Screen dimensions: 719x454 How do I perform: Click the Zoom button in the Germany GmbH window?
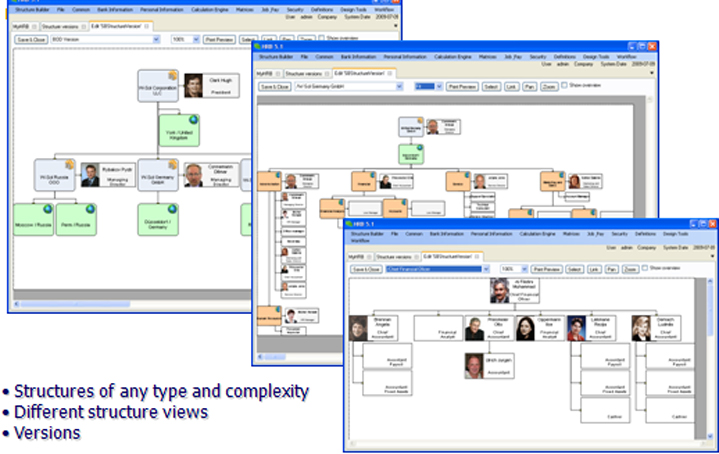tap(549, 87)
